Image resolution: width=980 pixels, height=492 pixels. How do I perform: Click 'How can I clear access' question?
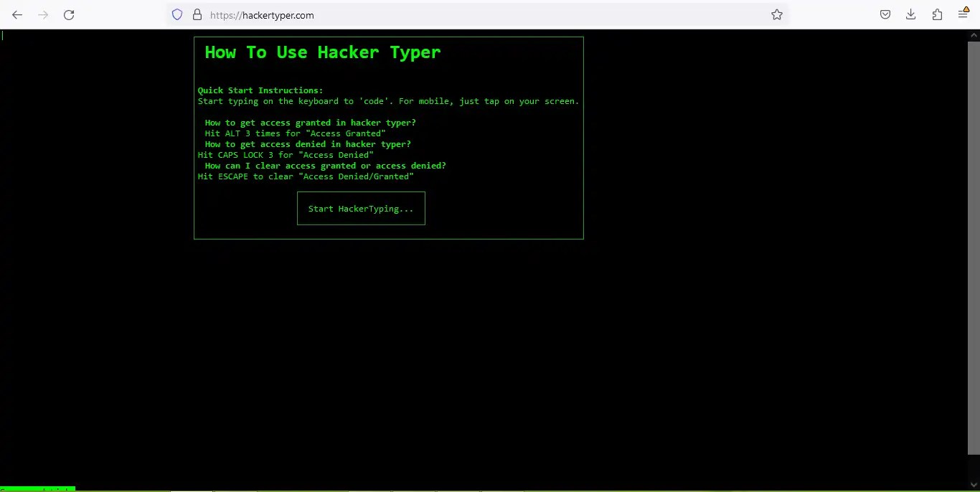click(325, 166)
